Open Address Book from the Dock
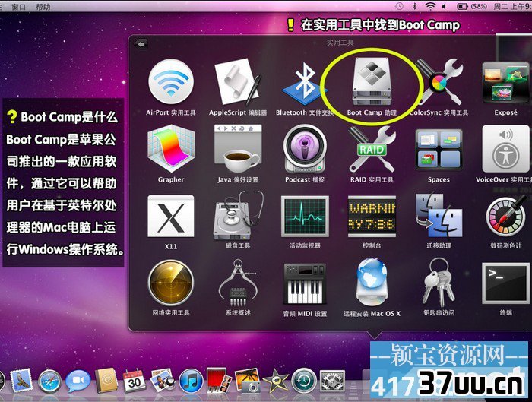The width and height of the screenshot is (532, 402). point(106,381)
